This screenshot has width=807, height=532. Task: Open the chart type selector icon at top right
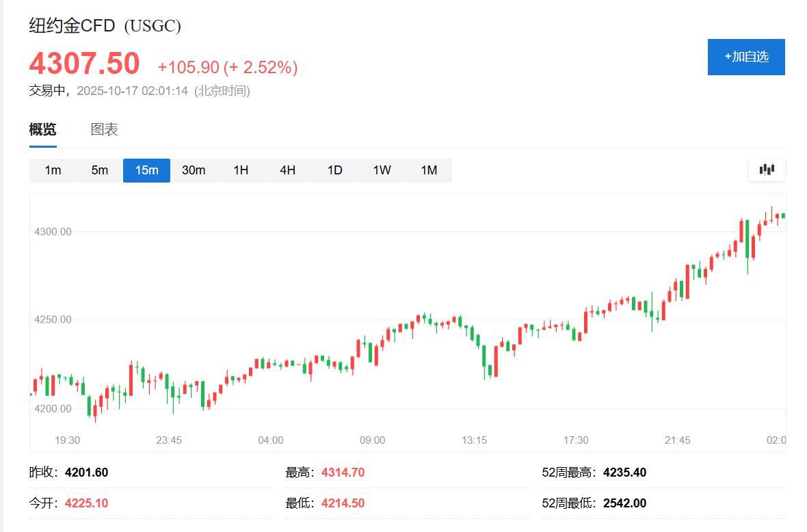766,170
